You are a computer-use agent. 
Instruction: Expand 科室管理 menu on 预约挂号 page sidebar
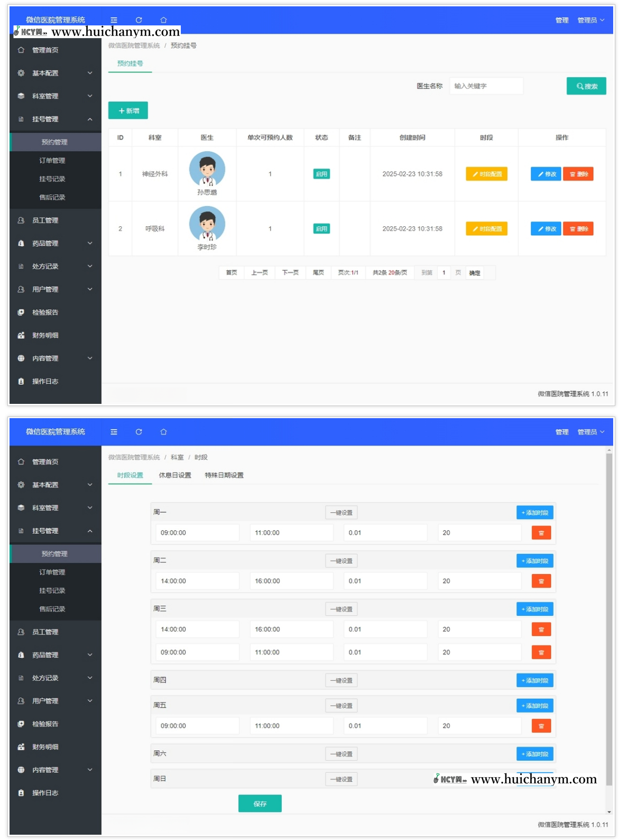click(x=56, y=96)
